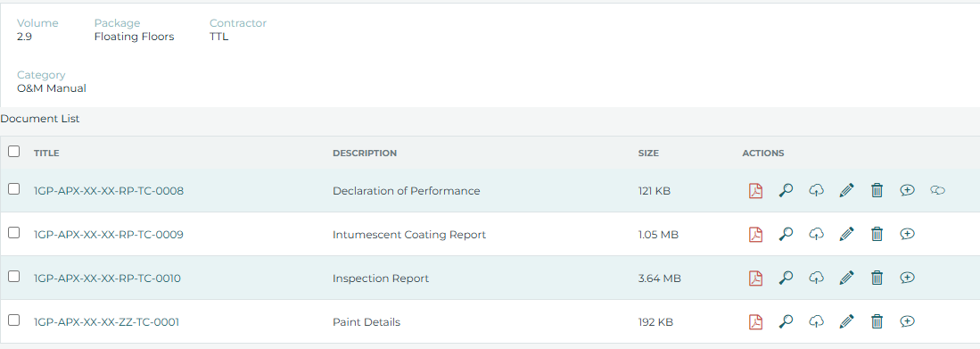Check the box for 1GP-APX-XX-XX-RP-TC-0008

point(13,189)
